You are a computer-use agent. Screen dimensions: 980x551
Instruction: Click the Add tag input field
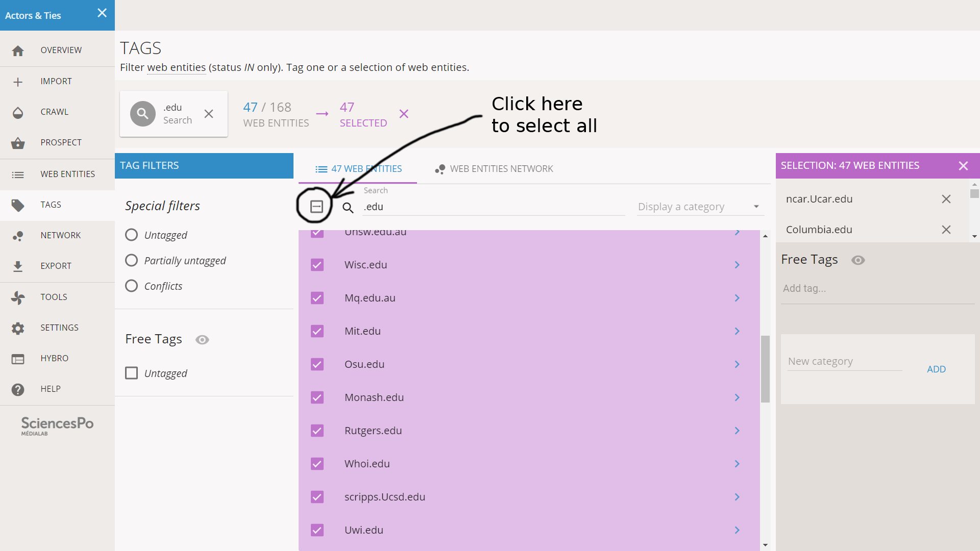tap(877, 288)
